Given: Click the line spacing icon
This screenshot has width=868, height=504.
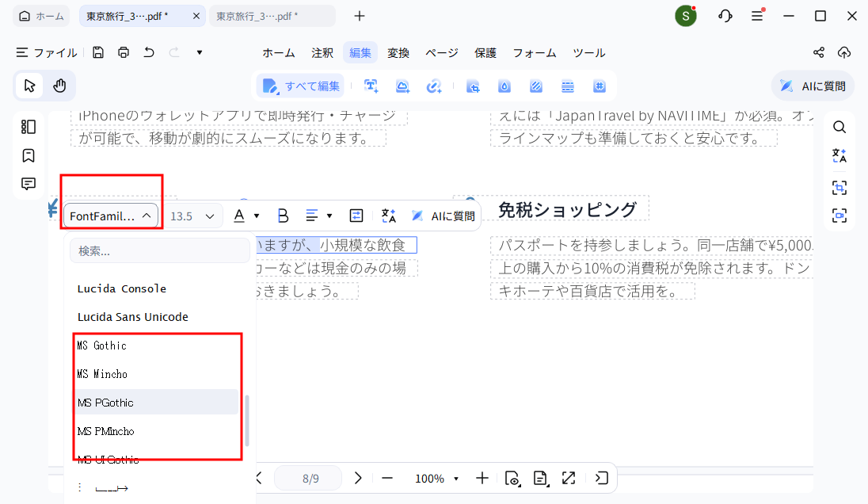Looking at the screenshot, I should tap(356, 216).
